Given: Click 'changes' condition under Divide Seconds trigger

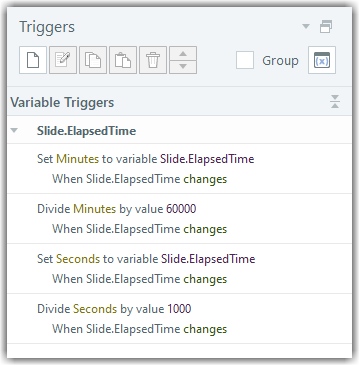Looking at the screenshot, I should pyautogui.click(x=205, y=329).
